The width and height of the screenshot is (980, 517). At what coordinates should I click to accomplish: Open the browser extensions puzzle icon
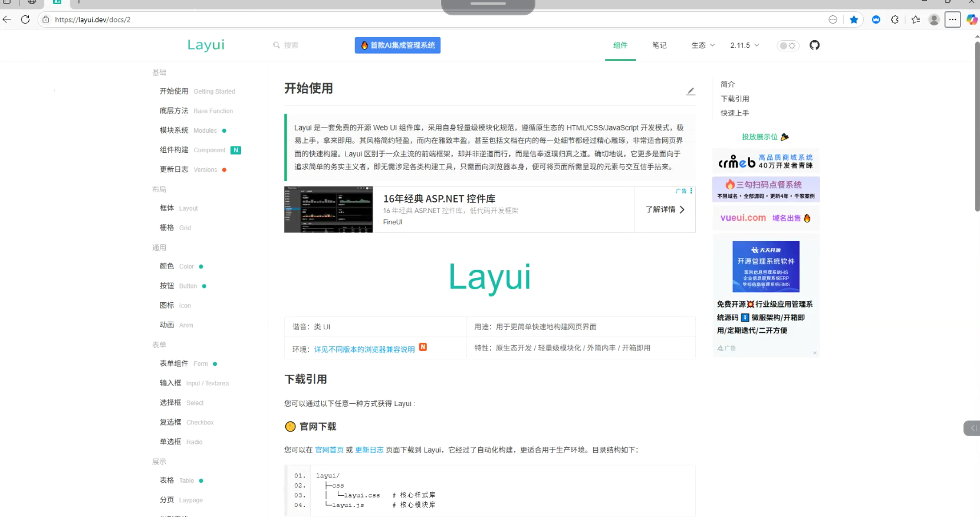click(x=895, y=19)
